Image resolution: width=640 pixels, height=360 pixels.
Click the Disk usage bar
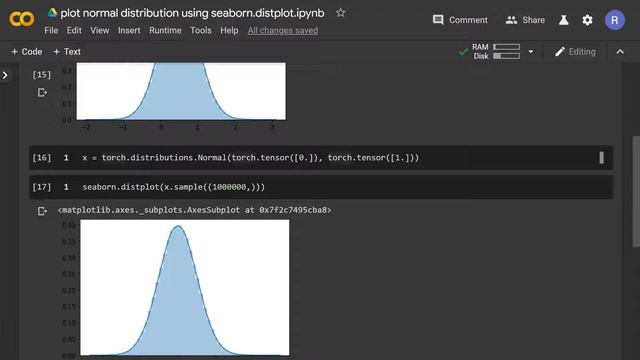pyautogui.click(x=507, y=56)
